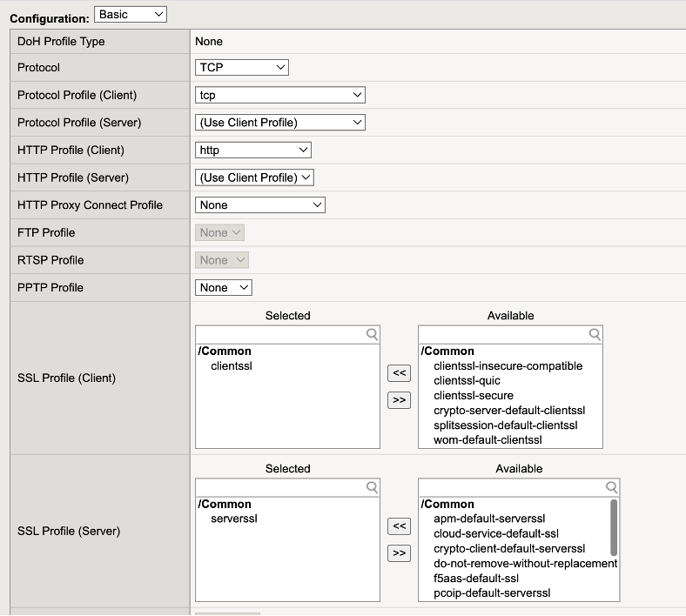Click << button for SSL Profile (Client)
This screenshot has width=686, height=616.
tap(399, 373)
